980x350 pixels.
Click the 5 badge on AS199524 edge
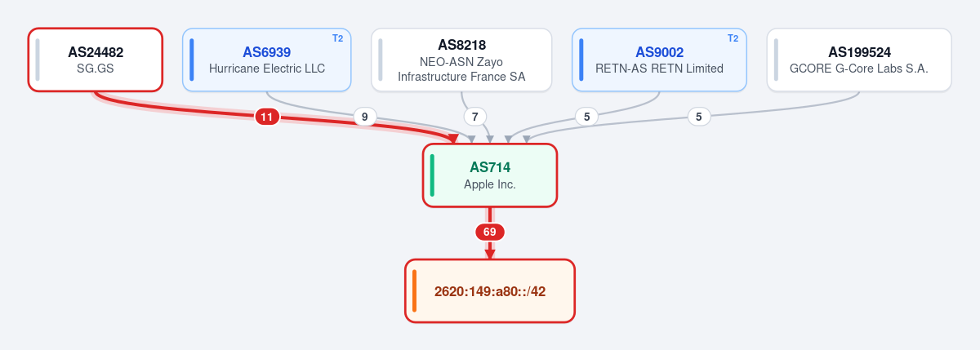coord(698,117)
